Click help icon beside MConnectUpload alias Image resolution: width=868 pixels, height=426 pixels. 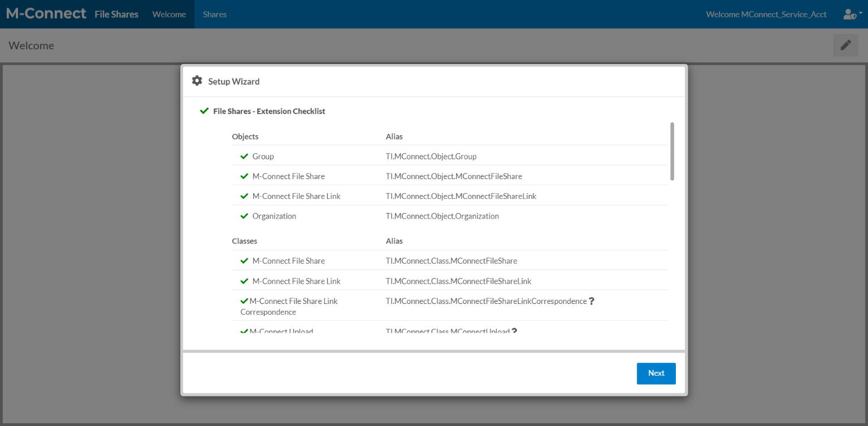tap(514, 331)
